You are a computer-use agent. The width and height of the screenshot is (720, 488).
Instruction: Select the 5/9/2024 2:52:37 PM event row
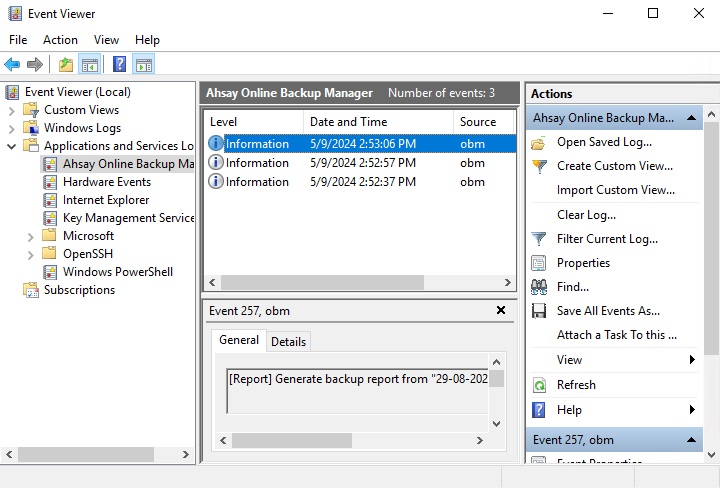point(360,182)
